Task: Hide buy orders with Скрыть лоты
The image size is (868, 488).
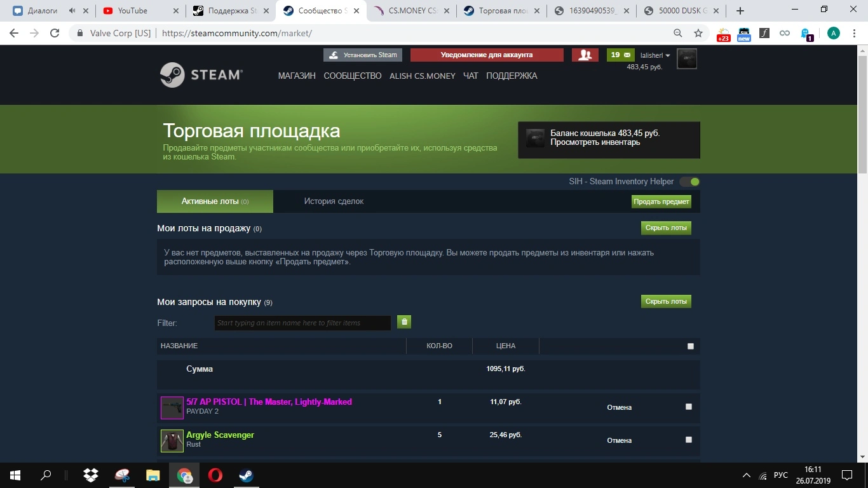Action: (x=666, y=301)
